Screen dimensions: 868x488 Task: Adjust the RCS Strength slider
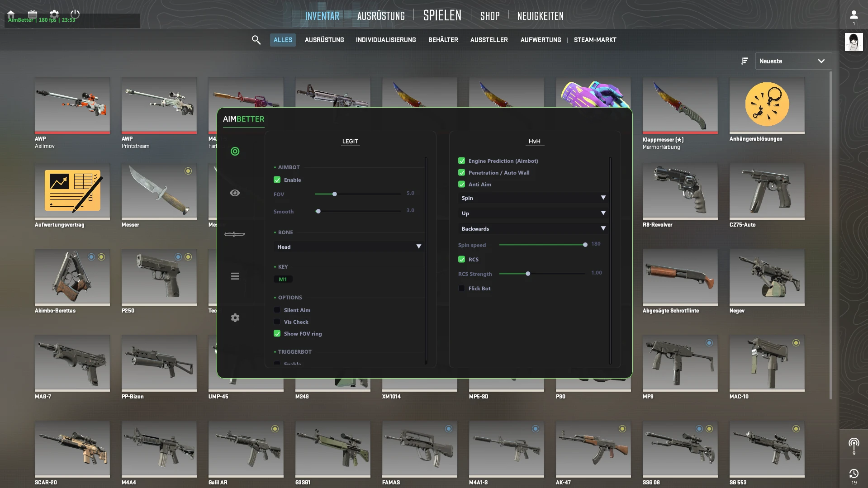[x=542, y=274]
